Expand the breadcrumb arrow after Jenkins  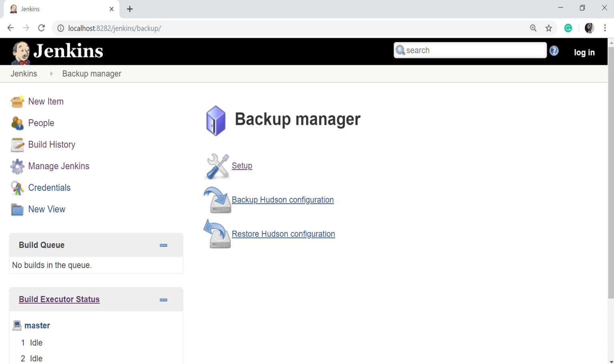[51, 74]
